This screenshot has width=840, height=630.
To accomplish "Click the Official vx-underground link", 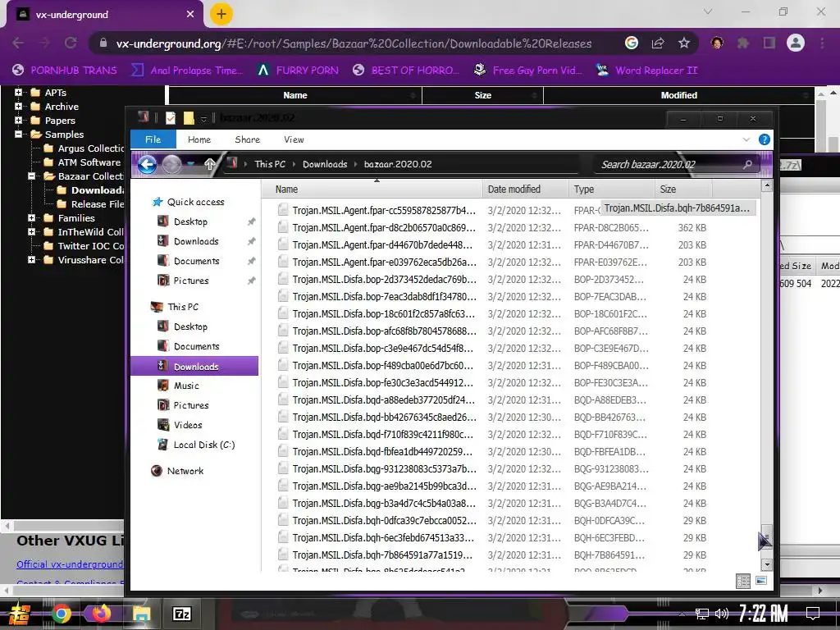I will (x=70, y=564).
